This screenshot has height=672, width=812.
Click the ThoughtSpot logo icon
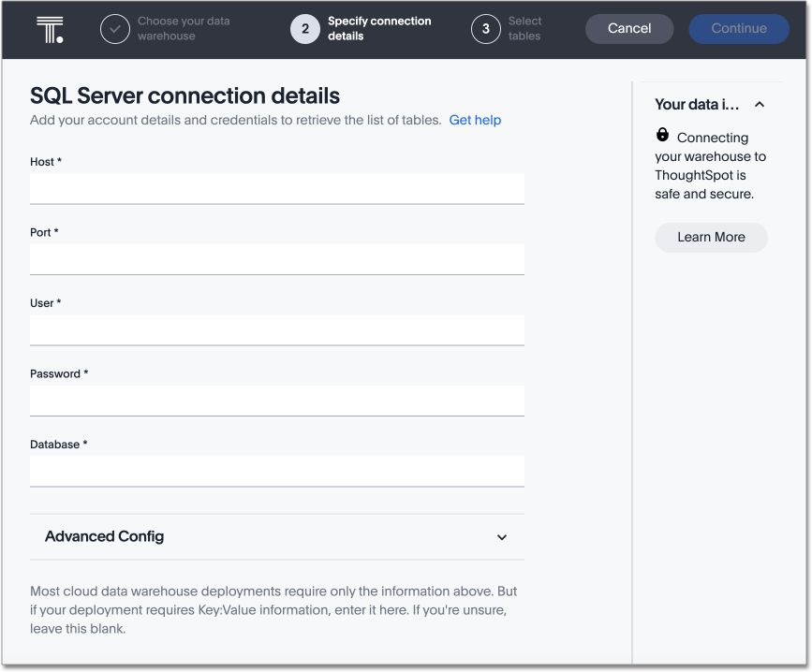coord(50,29)
